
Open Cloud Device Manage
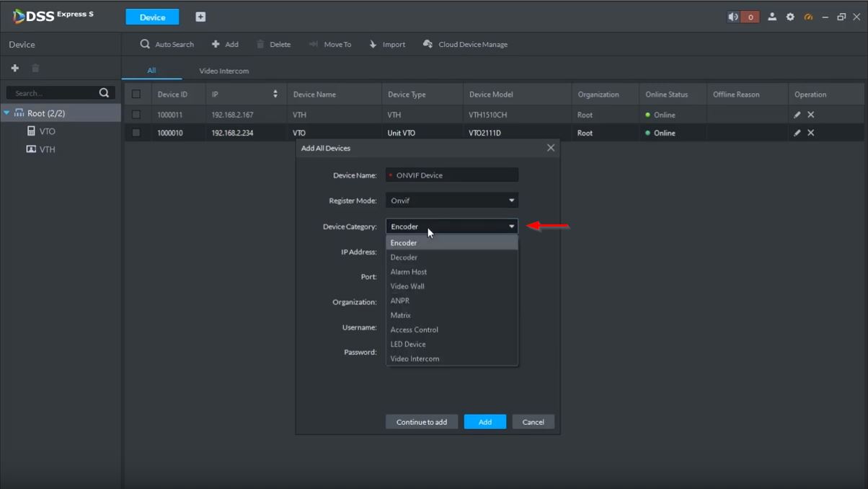(x=465, y=44)
